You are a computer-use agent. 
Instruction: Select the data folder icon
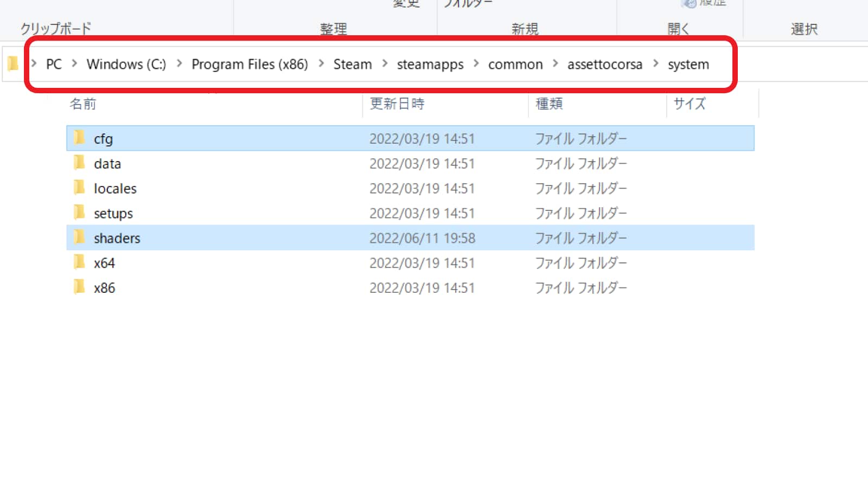pyautogui.click(x=79, y=163)
